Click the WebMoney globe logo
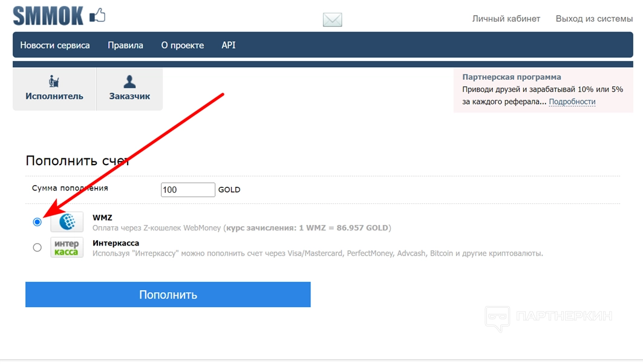The width and height of the screenshot is (643, 364). pyautogui.click(x=67, y=222)
